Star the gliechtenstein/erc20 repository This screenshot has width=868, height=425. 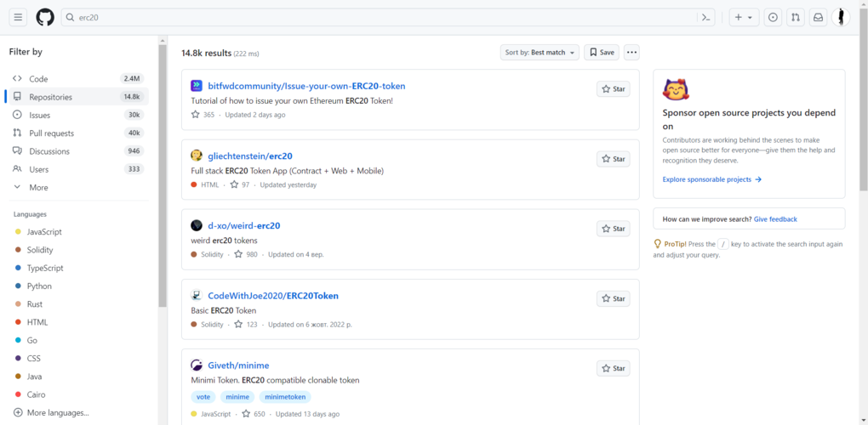[x=614, y=159]
